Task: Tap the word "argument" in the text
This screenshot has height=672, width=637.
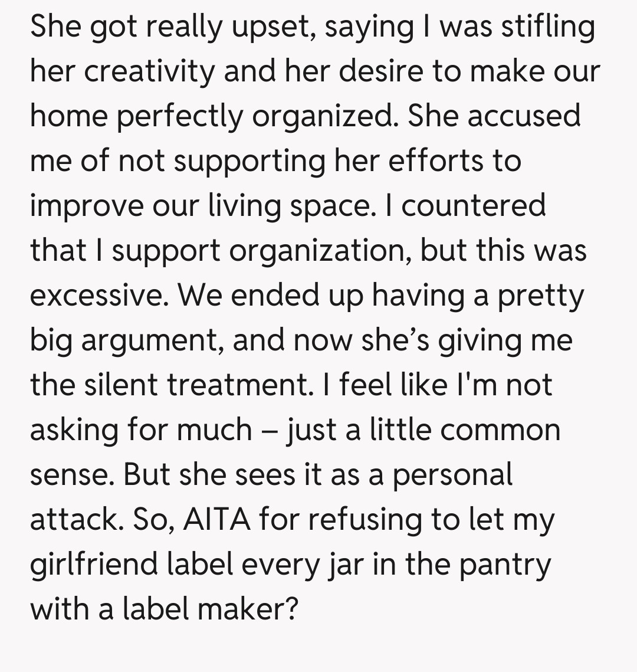Action: pyautogui.click(x=151, y=340)
